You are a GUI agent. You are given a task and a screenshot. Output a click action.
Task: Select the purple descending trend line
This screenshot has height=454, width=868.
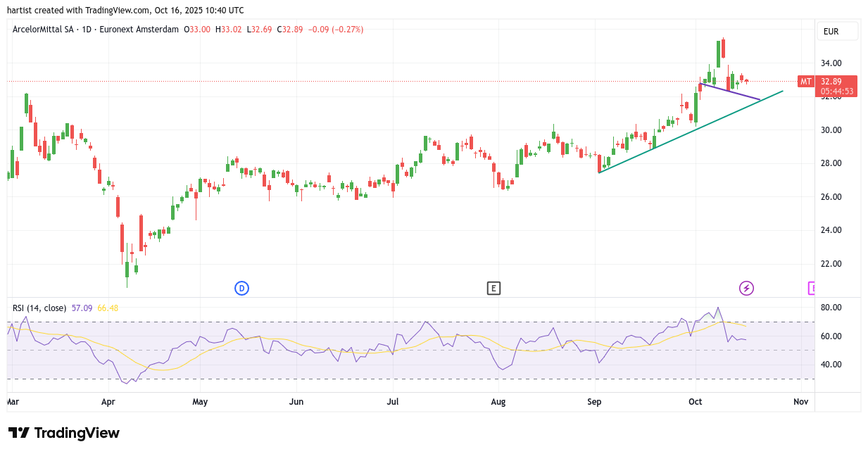pos(732,92)
